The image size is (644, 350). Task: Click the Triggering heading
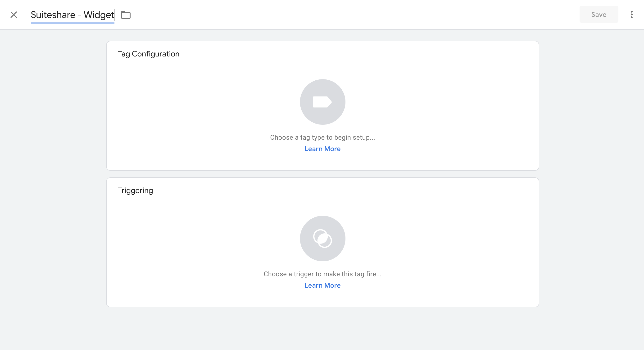click(x=136, y=190)
